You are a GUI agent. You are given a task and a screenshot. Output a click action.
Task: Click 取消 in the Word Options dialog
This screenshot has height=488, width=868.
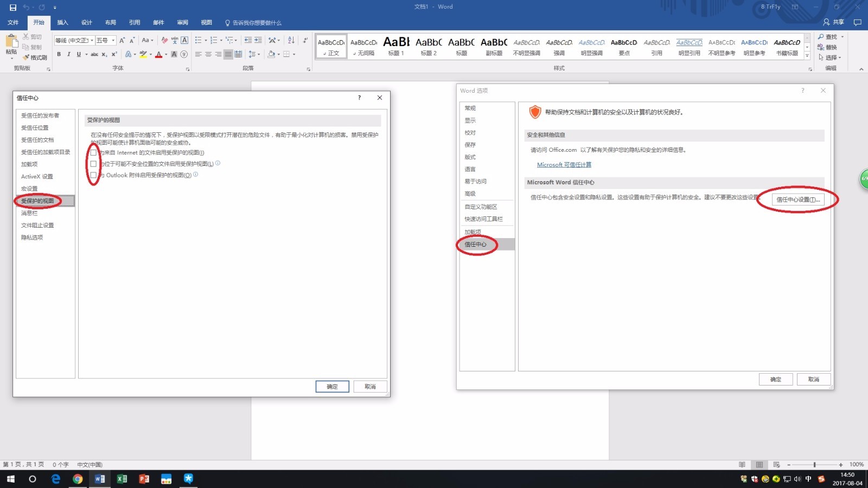814,380
